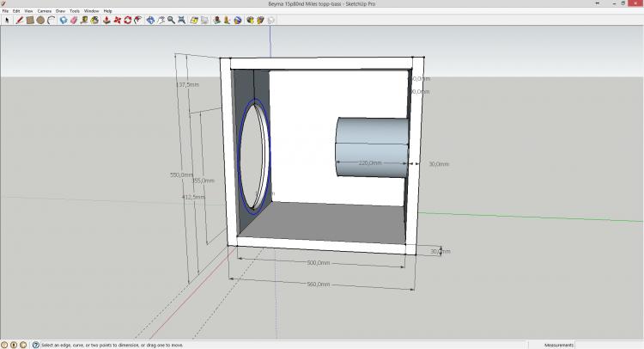Select the Zoom magnifier tool
This screenshot has height=349, width=644.
171,20
